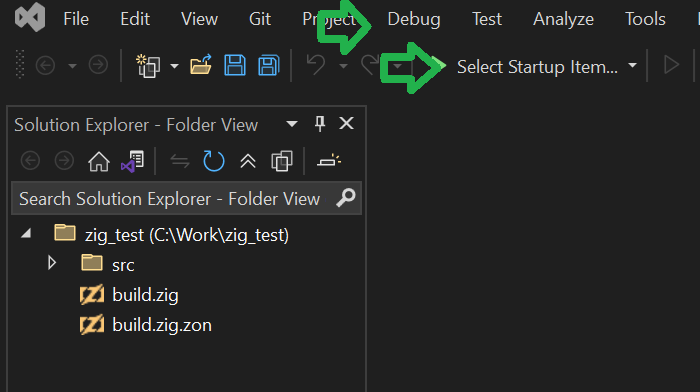Toggle the Preview Selected Items button
Screen dimensions: 700x392
tap(329, 161)
